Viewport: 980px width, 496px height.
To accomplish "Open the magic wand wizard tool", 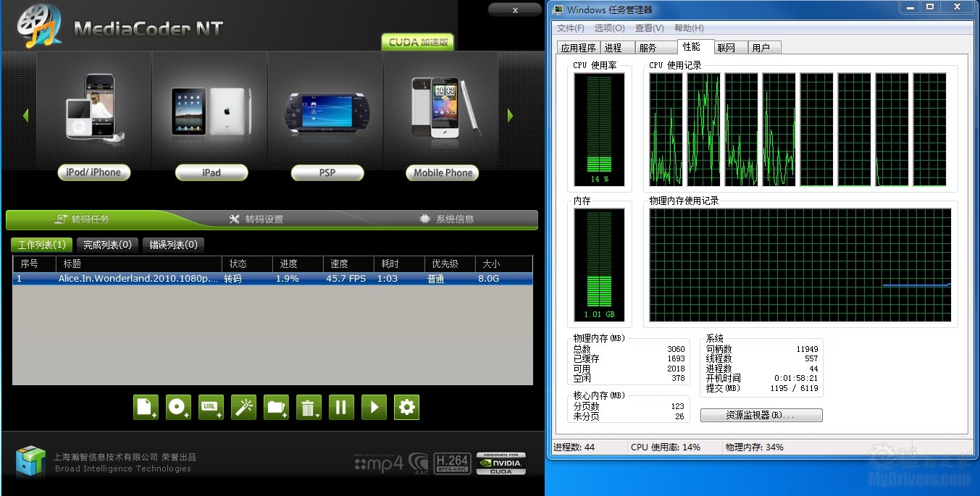I will point(243,407).
